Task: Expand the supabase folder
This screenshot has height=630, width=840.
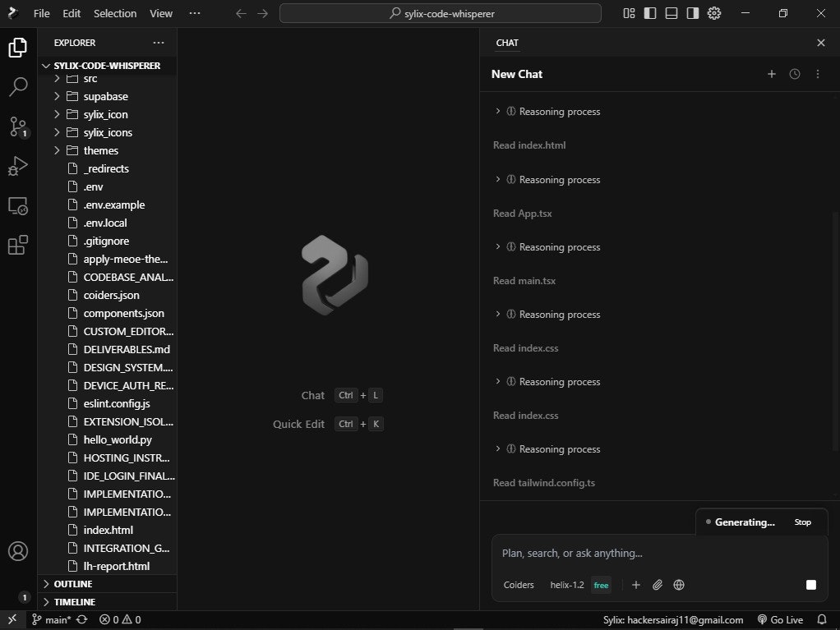Action: click(107, 96)
